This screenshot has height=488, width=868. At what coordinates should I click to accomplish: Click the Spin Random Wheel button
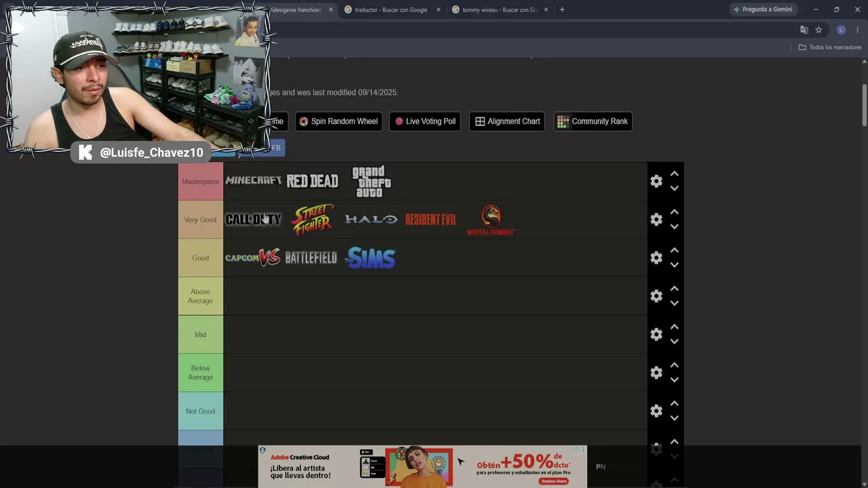click(338, 121)
